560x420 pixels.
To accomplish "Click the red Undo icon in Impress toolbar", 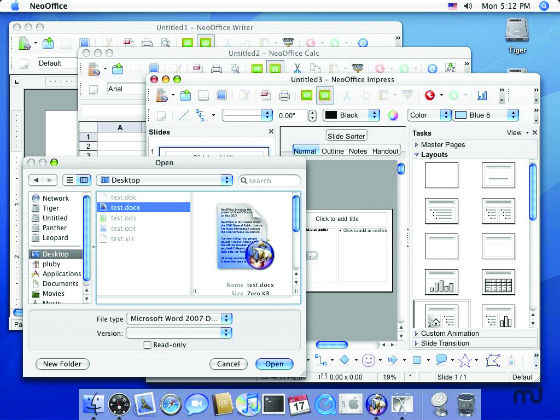I will (x=430, y=95).
